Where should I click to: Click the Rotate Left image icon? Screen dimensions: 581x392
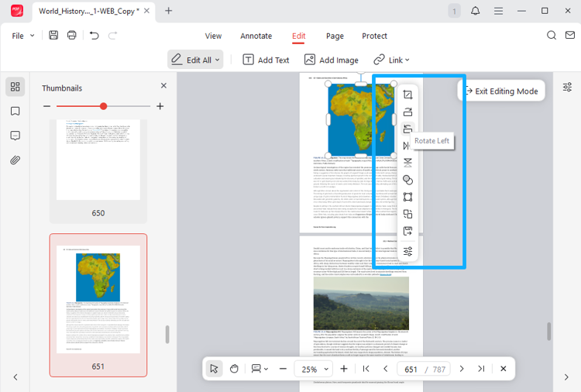tap(407, 129)
